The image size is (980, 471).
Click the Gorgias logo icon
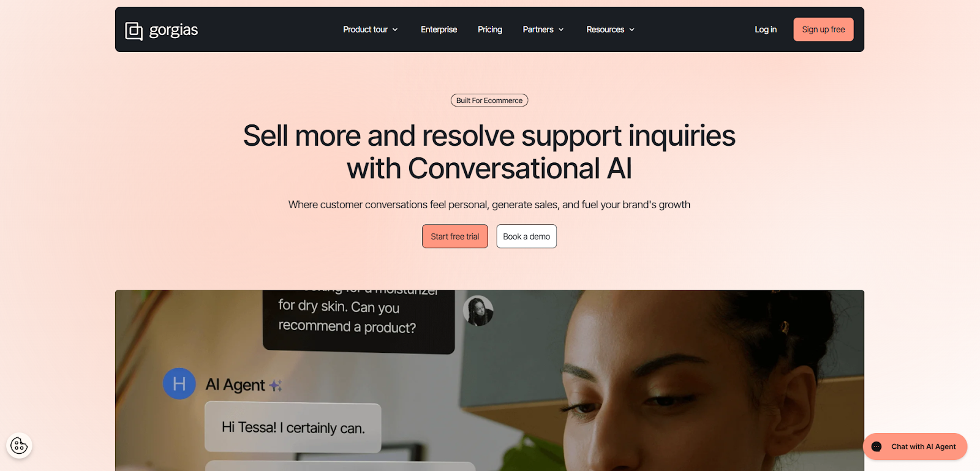click(134, 31)
